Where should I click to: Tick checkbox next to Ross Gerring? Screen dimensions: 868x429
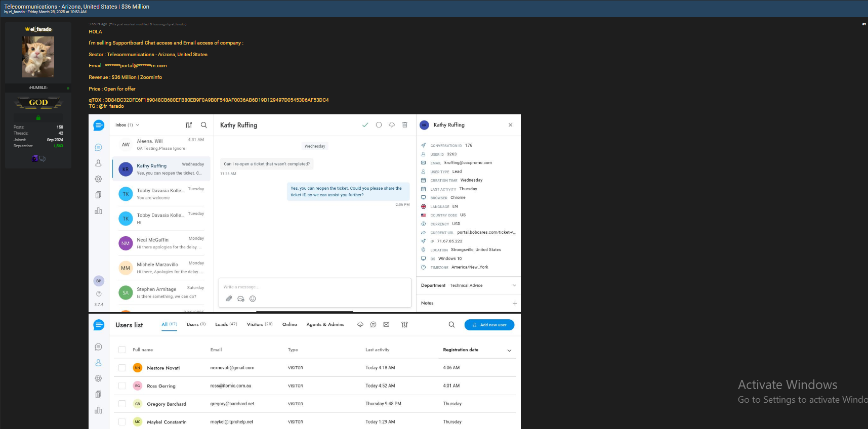click(x=122, y=386)
